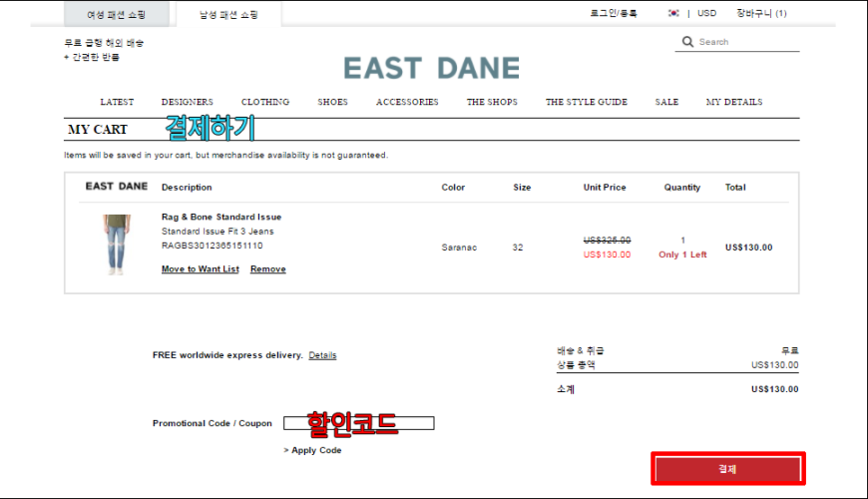Open the shopping cart (1) link
The height and width of the screenshot is (499, 868).
pos(761,13)
